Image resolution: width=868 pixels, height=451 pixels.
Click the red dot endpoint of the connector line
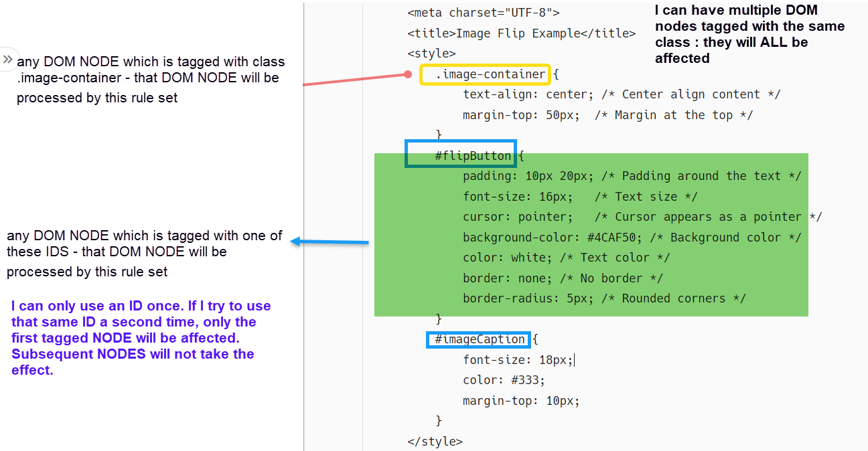[409, 75]
